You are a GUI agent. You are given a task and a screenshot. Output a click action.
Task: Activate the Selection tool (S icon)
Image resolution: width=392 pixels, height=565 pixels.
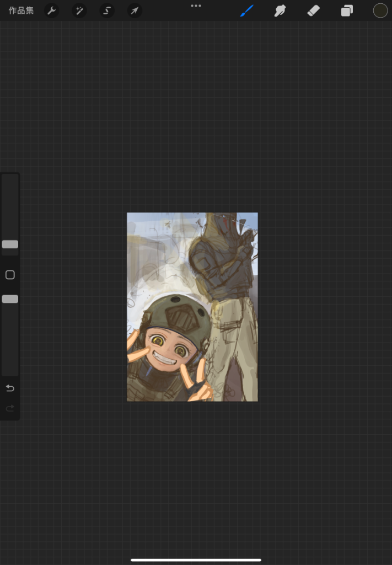click(107, 10)
